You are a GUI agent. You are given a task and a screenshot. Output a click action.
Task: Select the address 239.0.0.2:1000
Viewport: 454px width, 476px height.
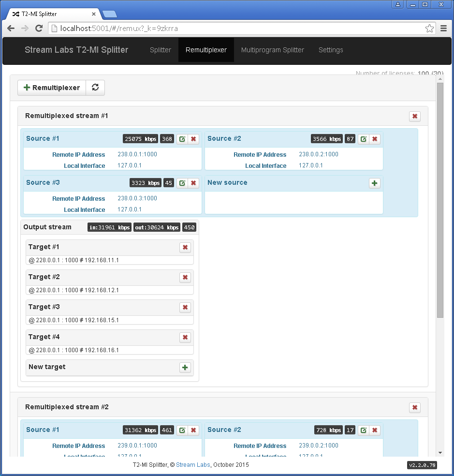pos(319,446)
